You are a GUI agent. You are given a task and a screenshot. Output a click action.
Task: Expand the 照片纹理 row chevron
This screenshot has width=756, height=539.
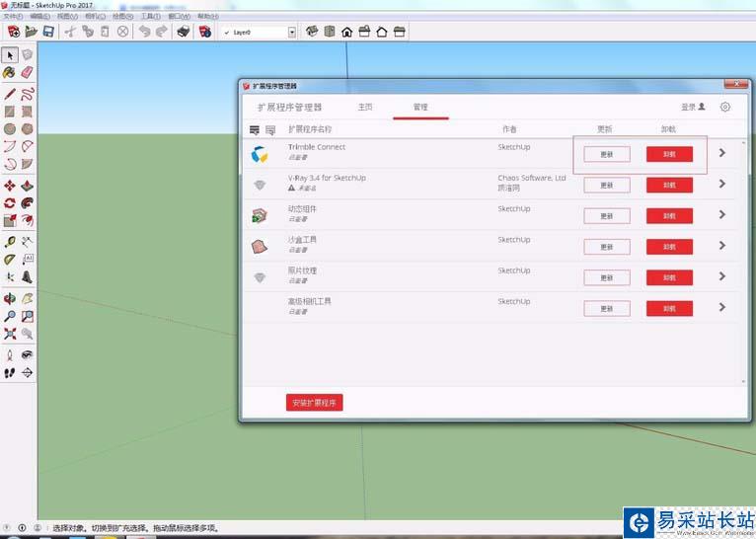point(721,276)
